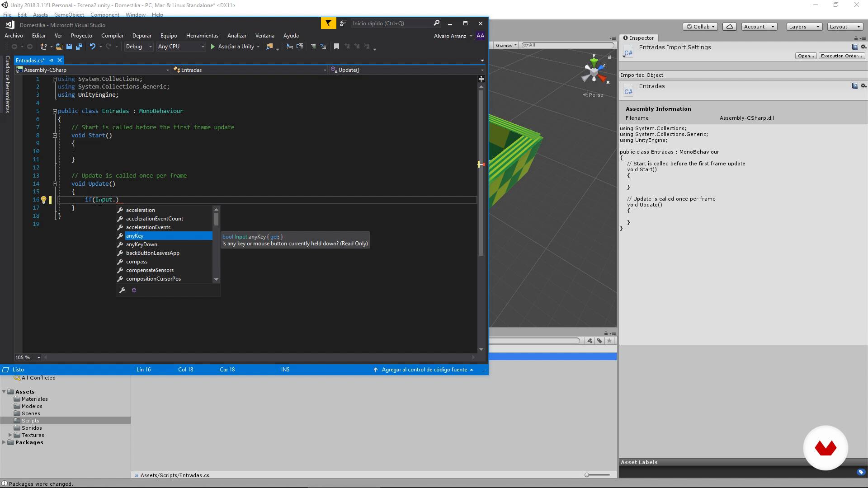Click the Save All icon
The height and width of the screenshot is (488, 868).
click(79, 47)
